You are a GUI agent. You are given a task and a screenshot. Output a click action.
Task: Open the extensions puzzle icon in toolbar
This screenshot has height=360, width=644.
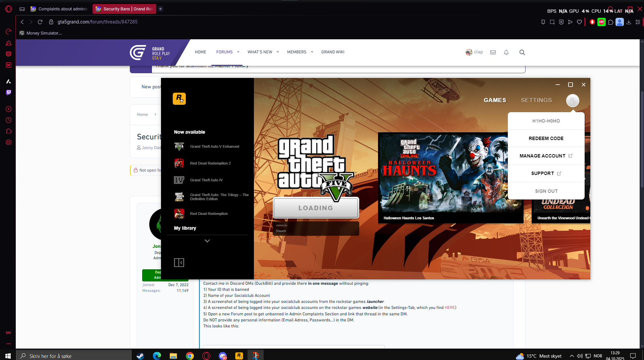click(610, 22)
